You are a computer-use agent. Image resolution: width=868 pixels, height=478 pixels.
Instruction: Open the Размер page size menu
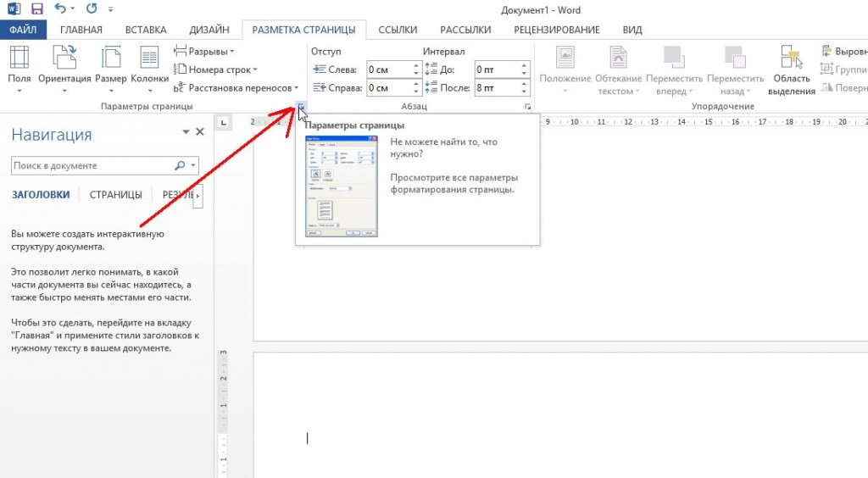111,69
